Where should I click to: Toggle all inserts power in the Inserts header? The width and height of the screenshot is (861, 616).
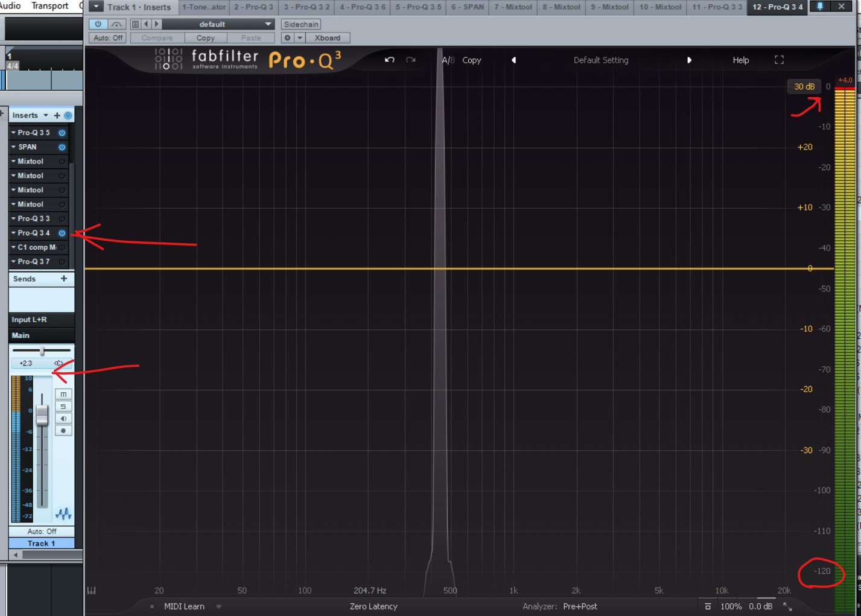(68, 115)
